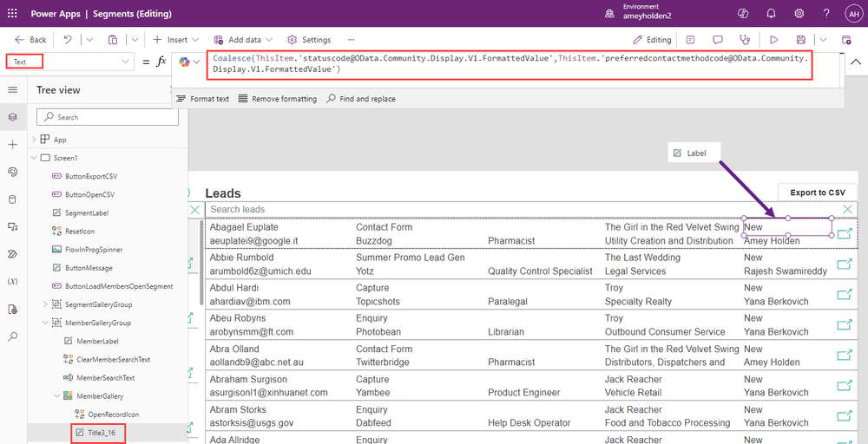This screenshot has height=444, width=868.
Task: Open the Insert dropdown menu
Action: pyautogui.click(x=176, y=40)
